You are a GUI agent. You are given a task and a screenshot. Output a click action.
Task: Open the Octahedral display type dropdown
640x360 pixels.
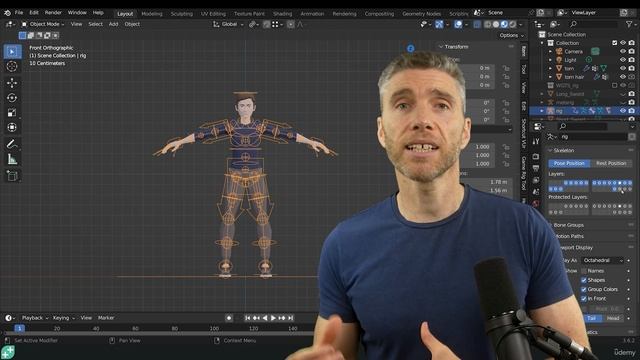(602, 260)
